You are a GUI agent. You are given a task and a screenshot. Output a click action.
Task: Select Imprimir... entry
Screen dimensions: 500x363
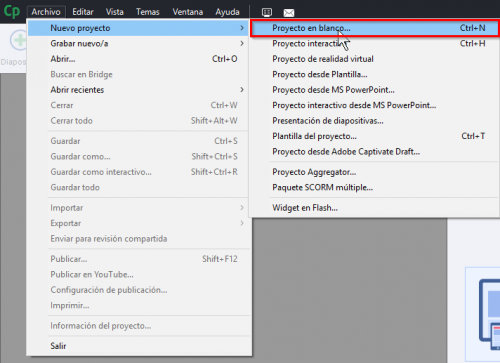click(138, 305)
